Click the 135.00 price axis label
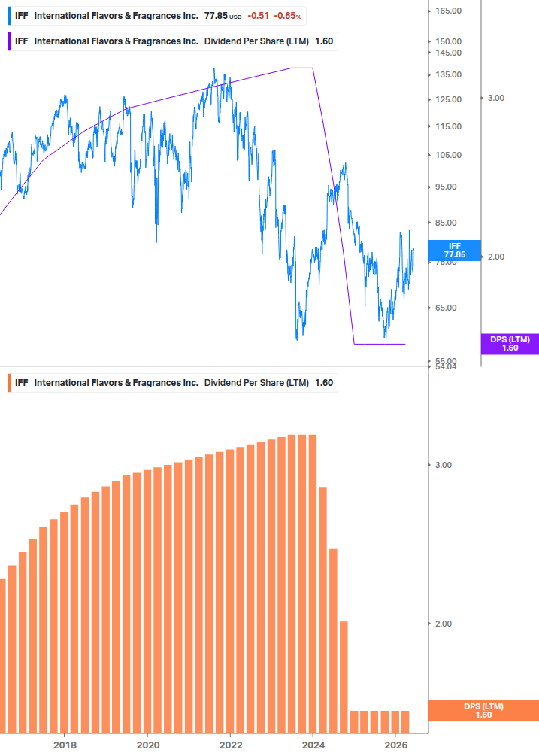This screenshot has width=539, height=756. click(x=449, y=74)
